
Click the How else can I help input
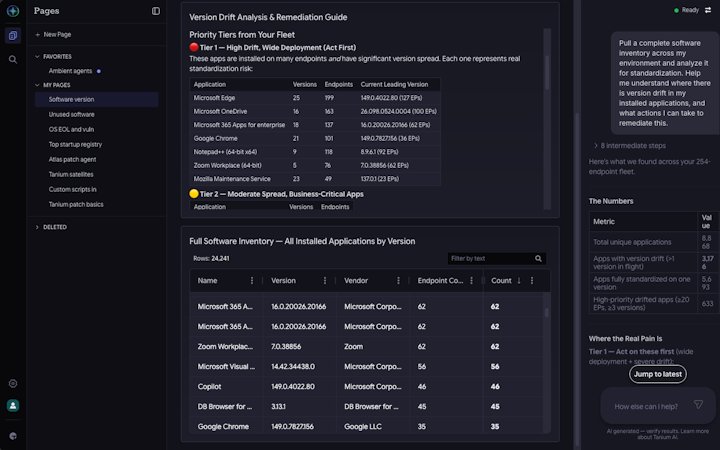pyautogui.click(x=646, y=406)
